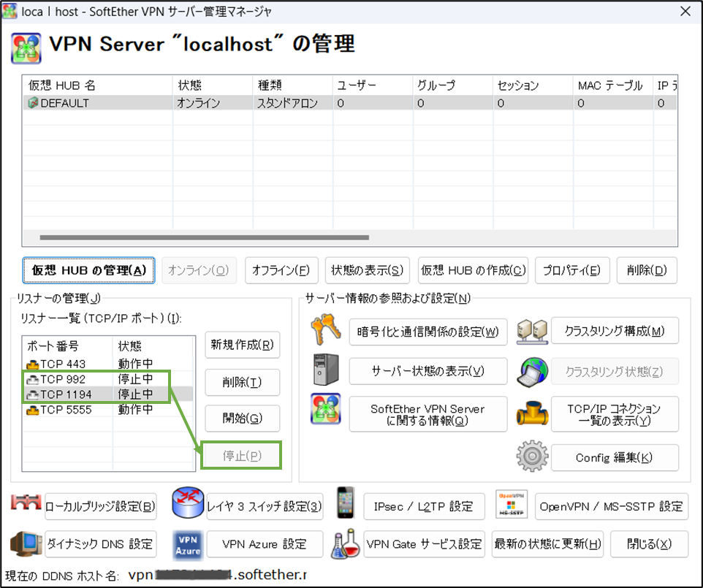This screenshot has height=588, width=703.
Task: Click the TCP 443 listener port icon
Action: pos(33,364)
